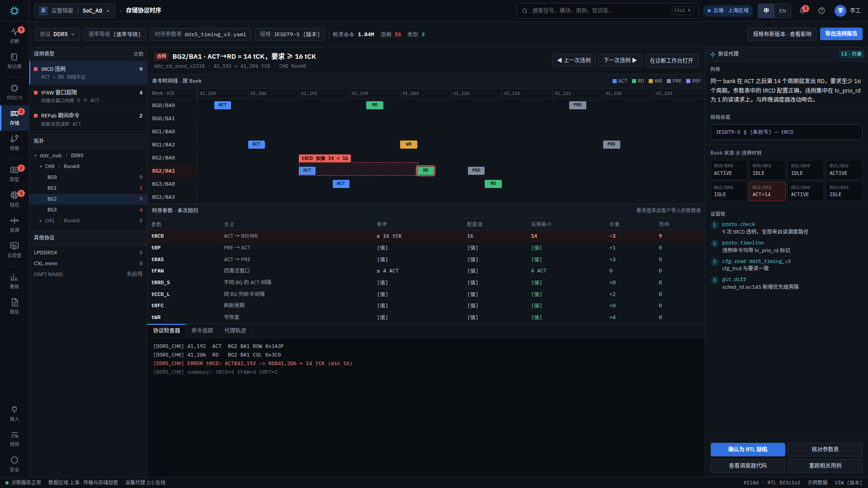Open the 知识库 knowledge base sidebar icon
This screenshot has height=488, width=868.
[14, 61]
